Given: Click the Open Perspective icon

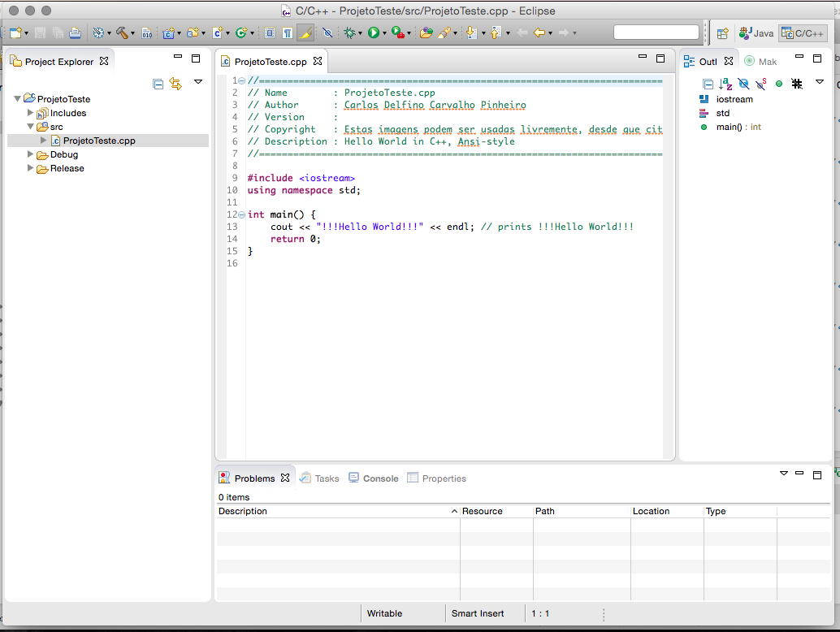Looking at the screenshot, I should tap(723, 34).
